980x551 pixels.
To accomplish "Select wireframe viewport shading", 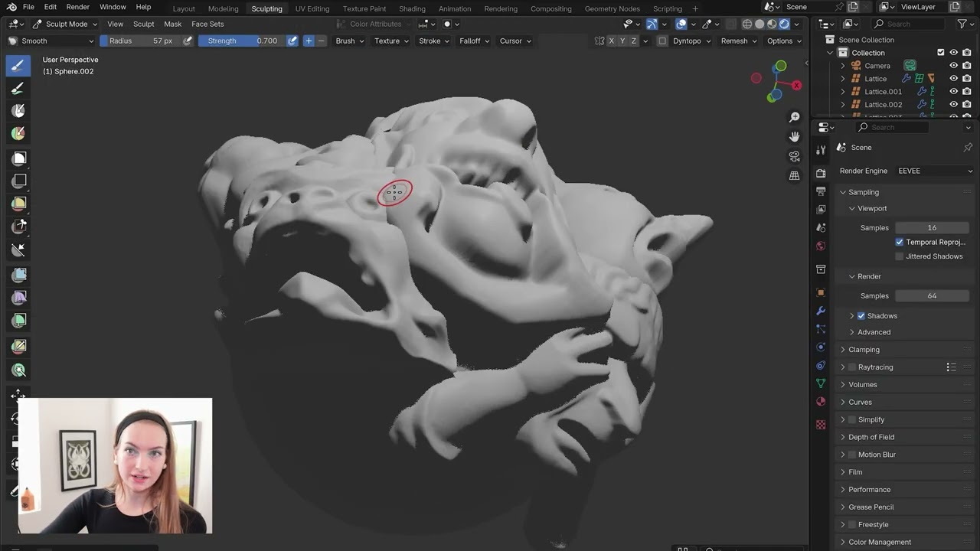I will [747, 24].
